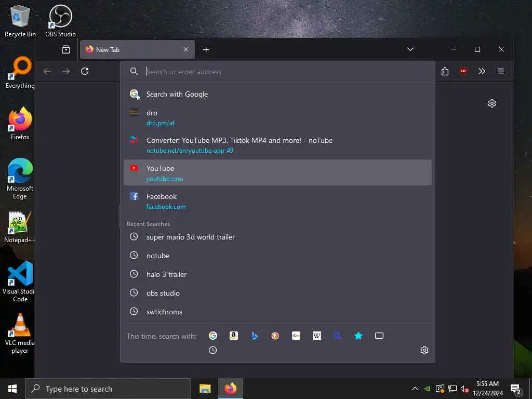Search this time with Bing icon
532x399 pixels.
coord(255,336)
